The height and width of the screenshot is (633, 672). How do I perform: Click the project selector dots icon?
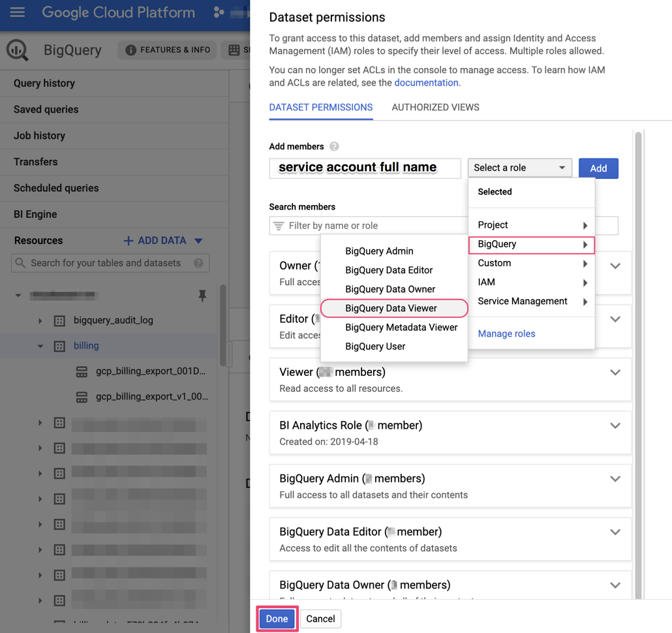coord(219,12)
